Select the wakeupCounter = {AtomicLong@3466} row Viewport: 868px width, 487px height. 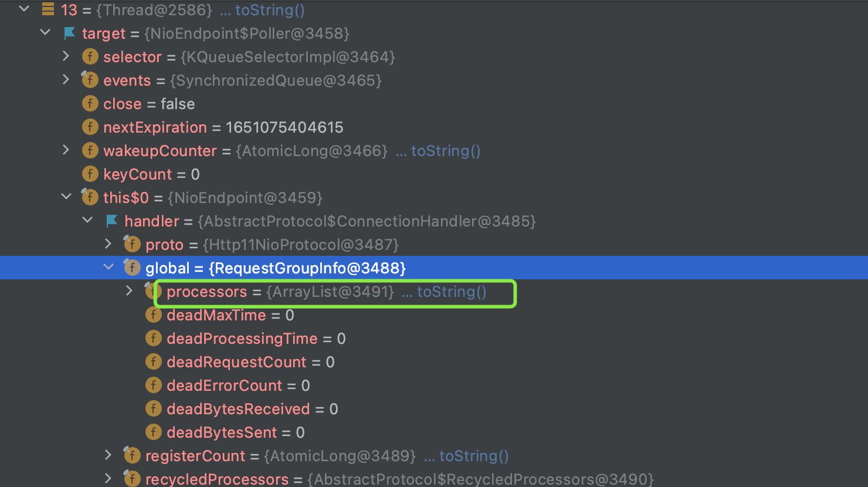434,151
